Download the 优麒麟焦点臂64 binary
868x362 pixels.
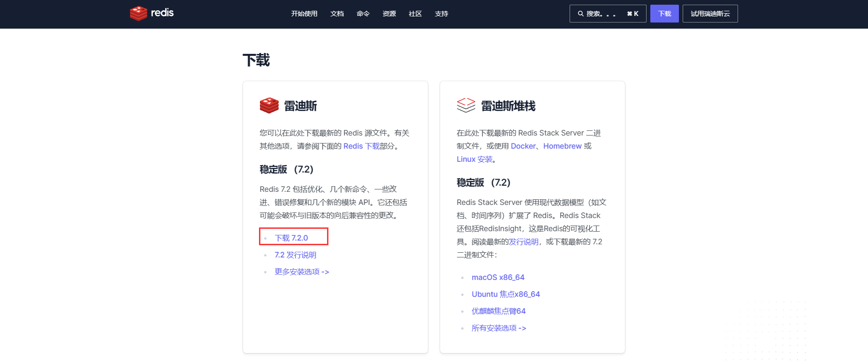coord(499,311)
